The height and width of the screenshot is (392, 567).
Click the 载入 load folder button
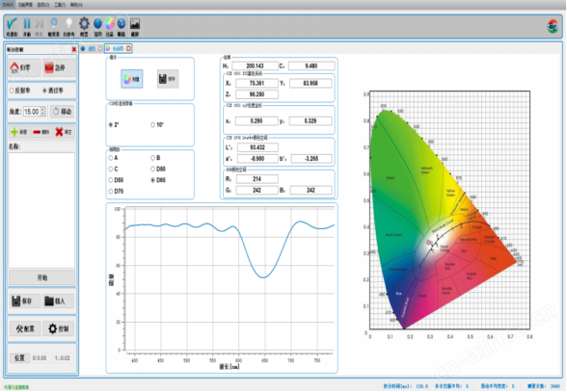point(59,301)
